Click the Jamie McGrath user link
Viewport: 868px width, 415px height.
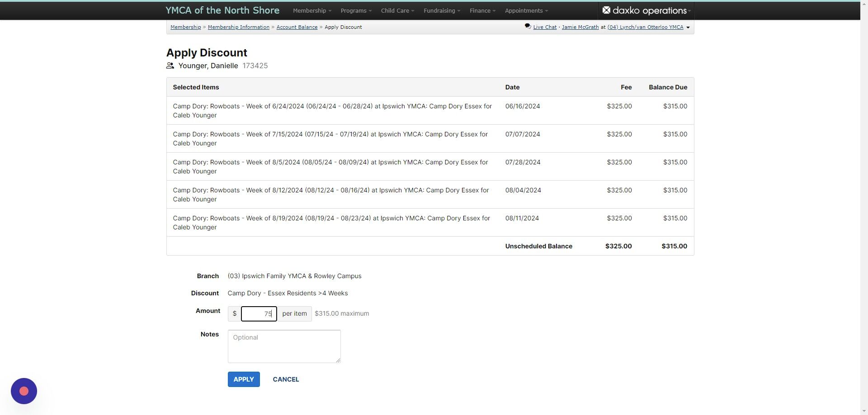click(x=580, y=27)
